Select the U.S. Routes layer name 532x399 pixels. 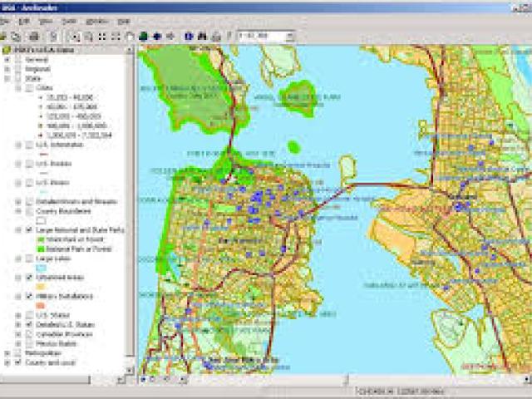[x=53, y=164]
